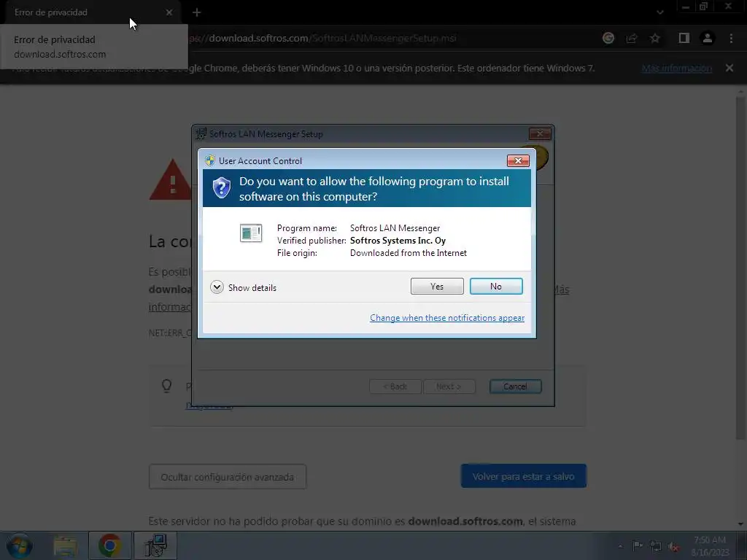This screenshot has height=560, width=747.
Task: Click Ocultar configuración avanzada button
Action: (228, 477)
